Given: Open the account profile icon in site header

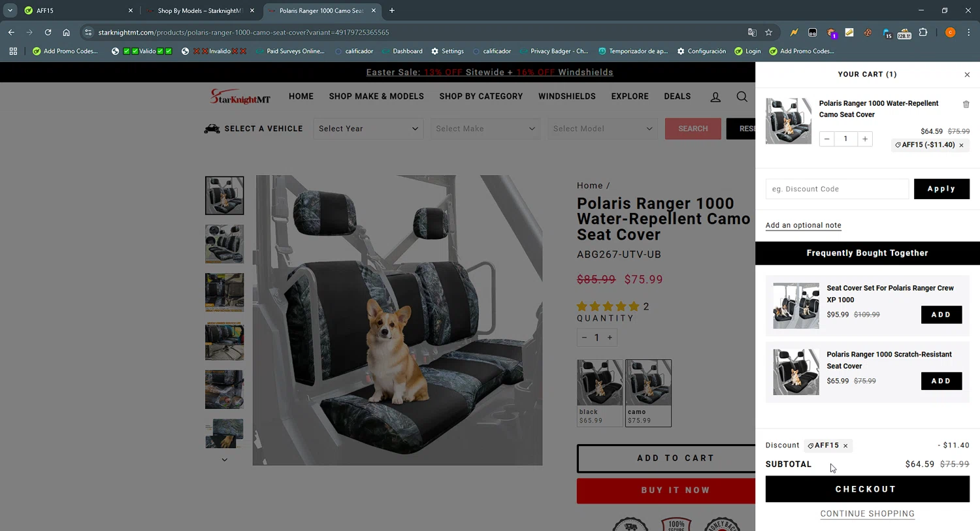Looking at the screenshot, I should click(x=715, y=97).
